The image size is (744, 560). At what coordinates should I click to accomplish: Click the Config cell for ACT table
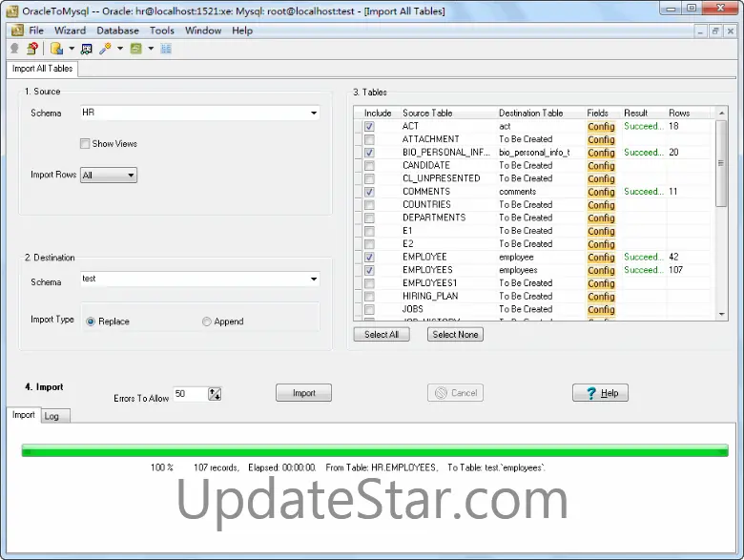[601, 126]
